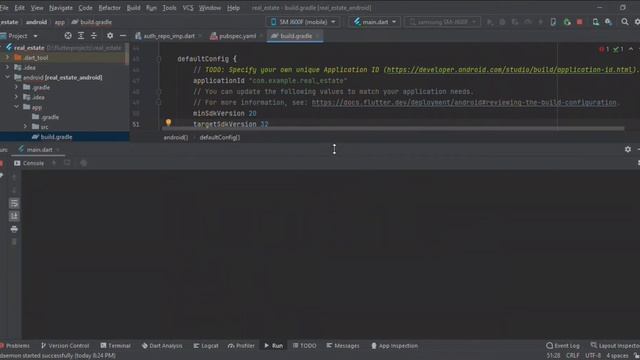Click the defaultConfig{} breadcrumb

tap(220, 138)
